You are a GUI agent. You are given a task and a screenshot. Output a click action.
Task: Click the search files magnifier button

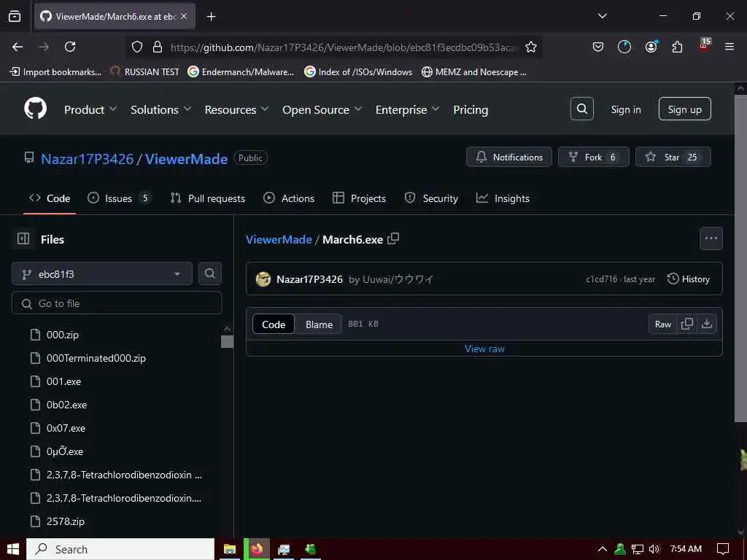[x=209, y=273]
